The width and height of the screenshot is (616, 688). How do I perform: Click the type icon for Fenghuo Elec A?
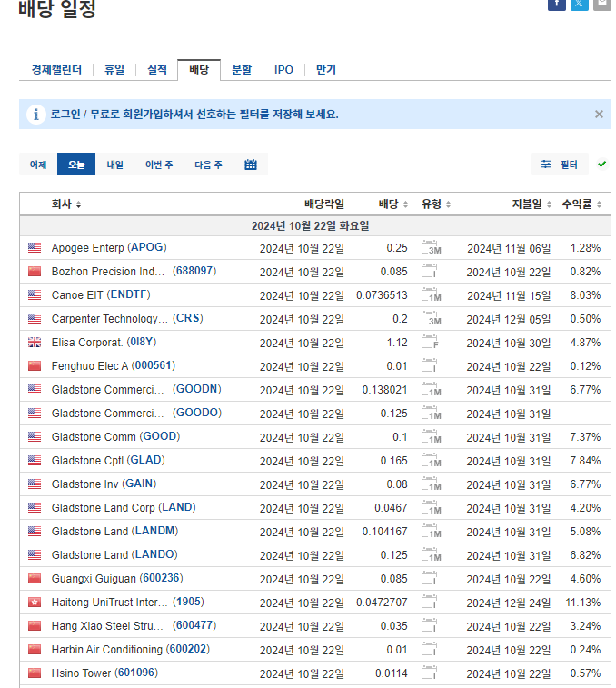click(x=429, y=366)
